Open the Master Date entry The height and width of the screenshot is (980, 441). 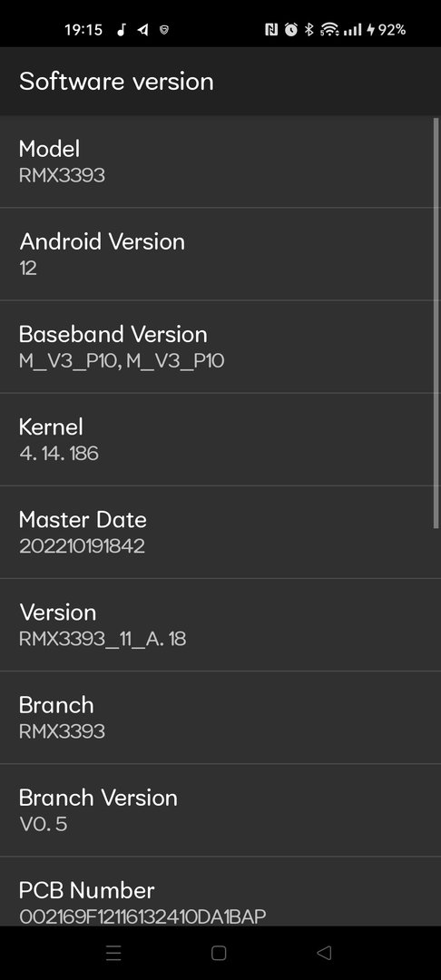[x=220, y=531]
